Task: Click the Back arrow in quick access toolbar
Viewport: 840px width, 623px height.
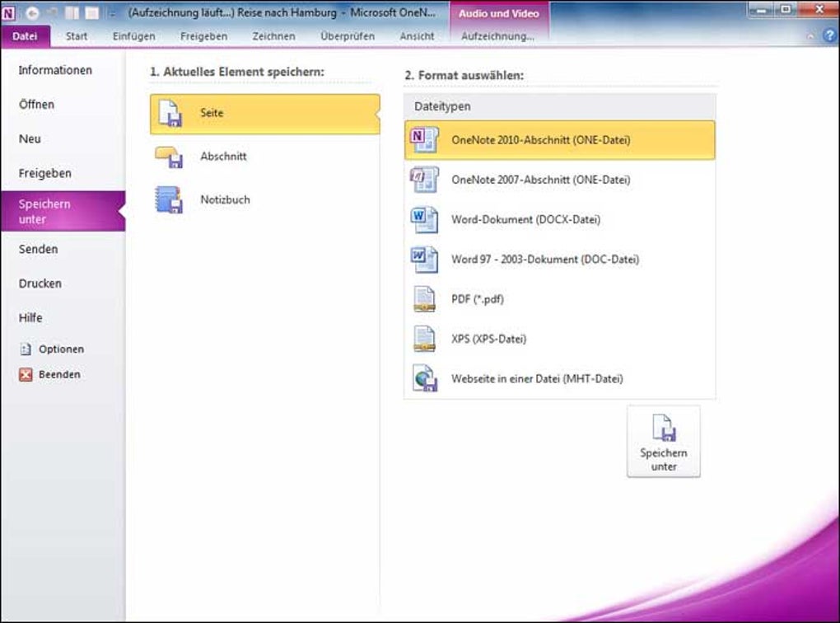Action: tap(31, 13)
